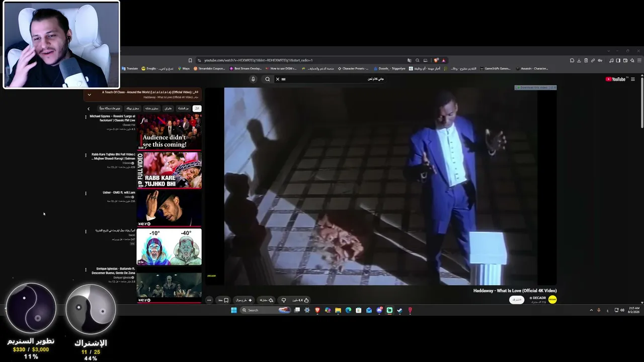644x362 pixels.
Task: Open the Game3rbPc Games bookmark
Action: tap(495, 68)
